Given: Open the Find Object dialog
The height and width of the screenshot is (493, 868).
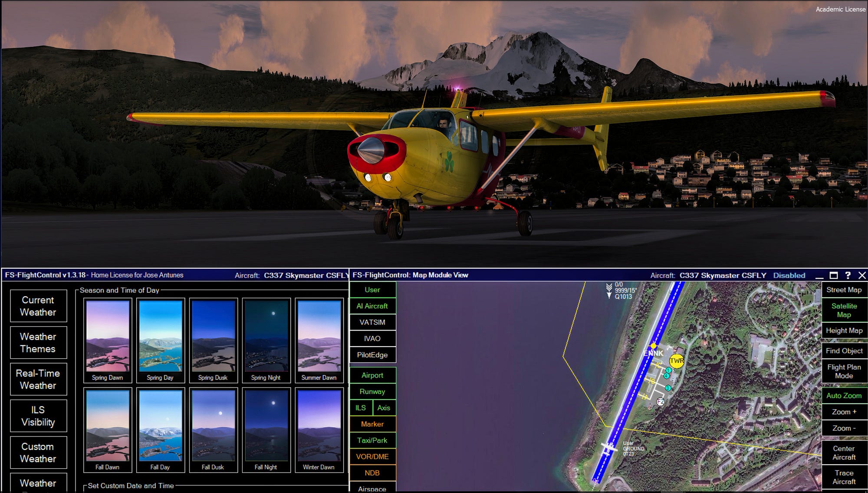Looking at the screenshot, I should coord(844,351).
